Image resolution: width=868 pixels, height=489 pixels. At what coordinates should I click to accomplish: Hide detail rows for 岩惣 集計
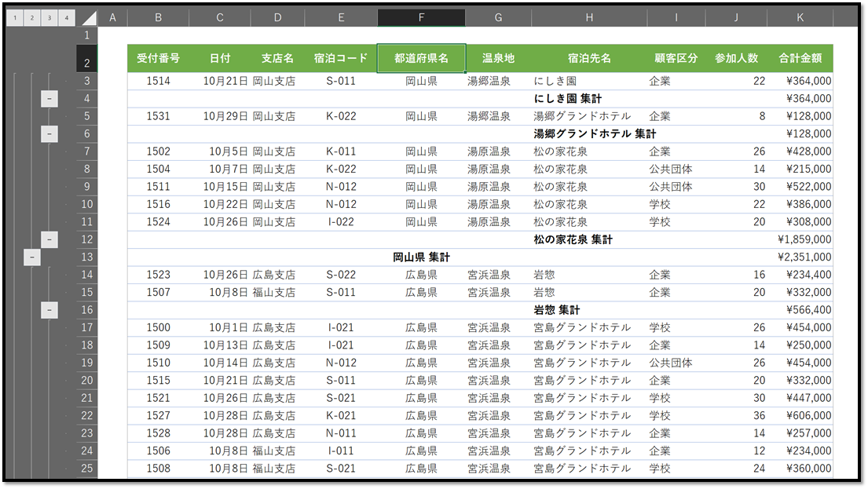(49, 309)
